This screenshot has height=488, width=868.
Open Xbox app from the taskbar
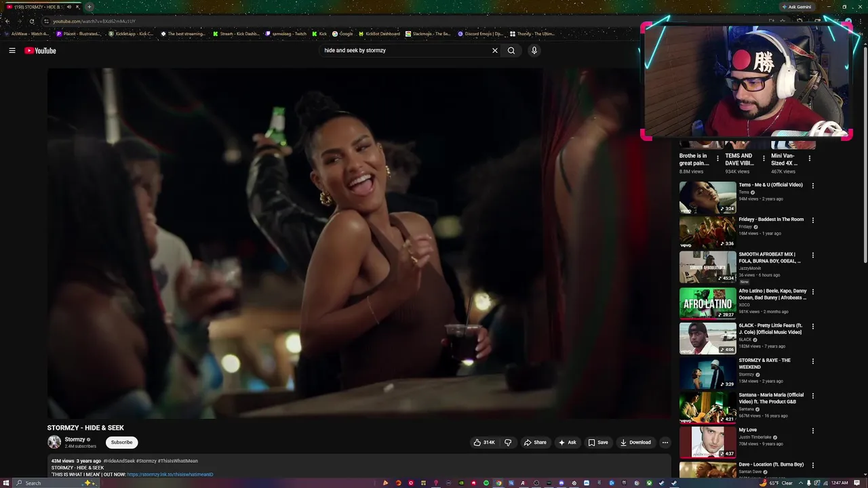click(650, 483)
